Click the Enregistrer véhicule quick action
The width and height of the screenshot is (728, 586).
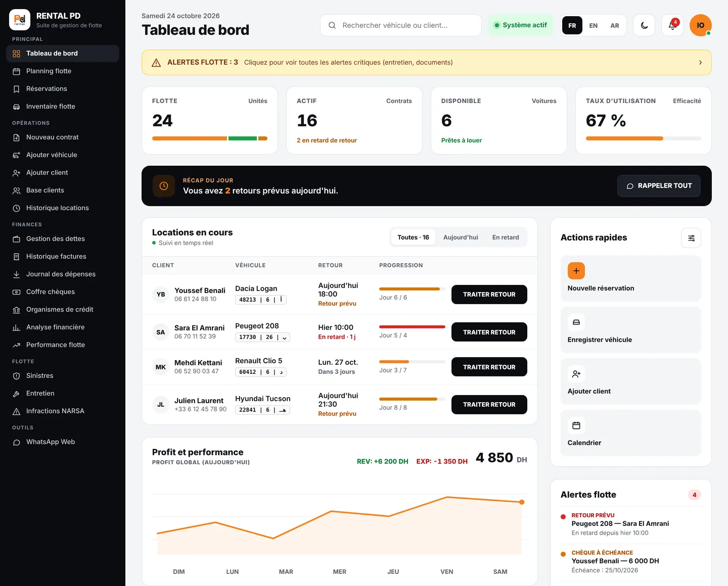631,330
